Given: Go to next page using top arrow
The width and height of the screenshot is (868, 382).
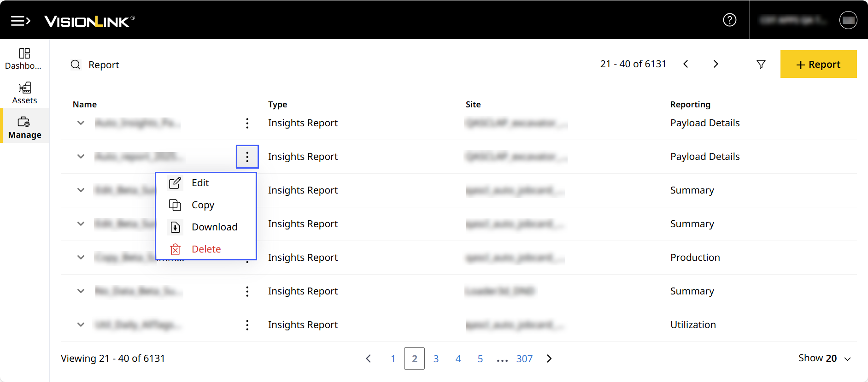Looking at the screenshot, I should pyautogui.click(x=716, y=64).
